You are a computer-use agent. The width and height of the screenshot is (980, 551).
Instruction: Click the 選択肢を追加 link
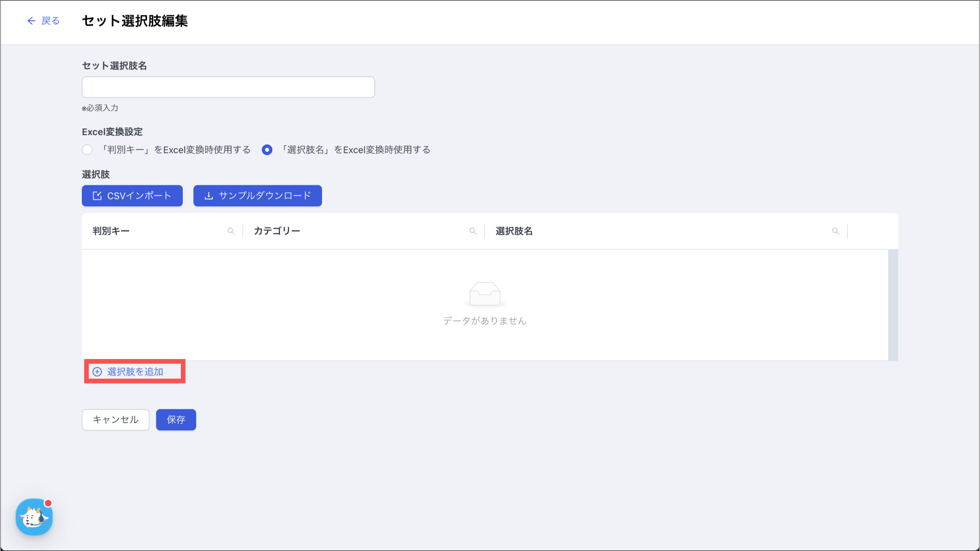click(x=135, y=372)
